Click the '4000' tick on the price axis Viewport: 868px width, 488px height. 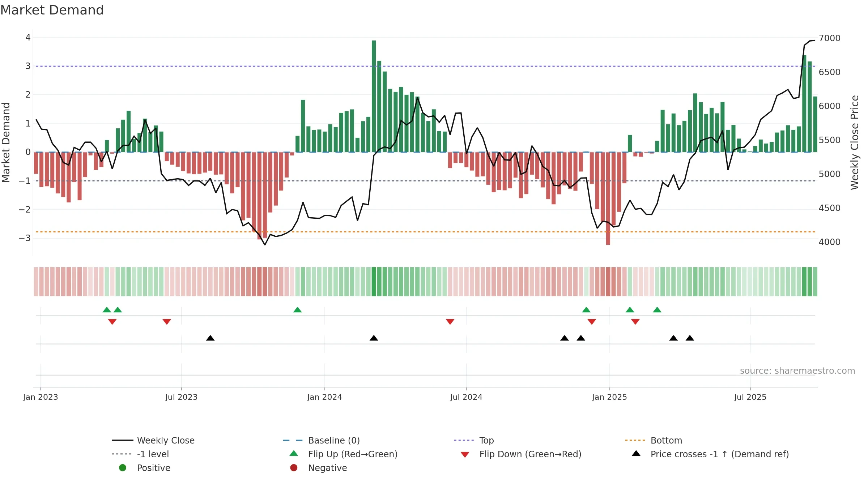830,242
